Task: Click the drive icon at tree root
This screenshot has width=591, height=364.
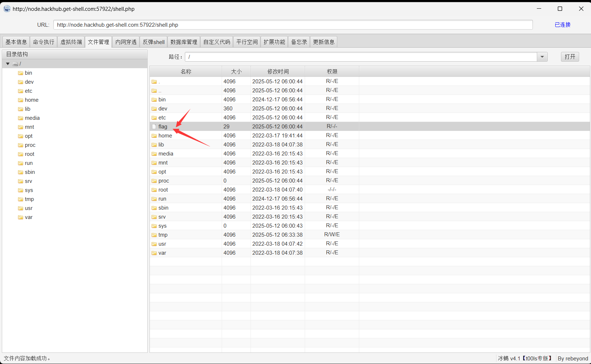Action: click(x=16, y=64)
